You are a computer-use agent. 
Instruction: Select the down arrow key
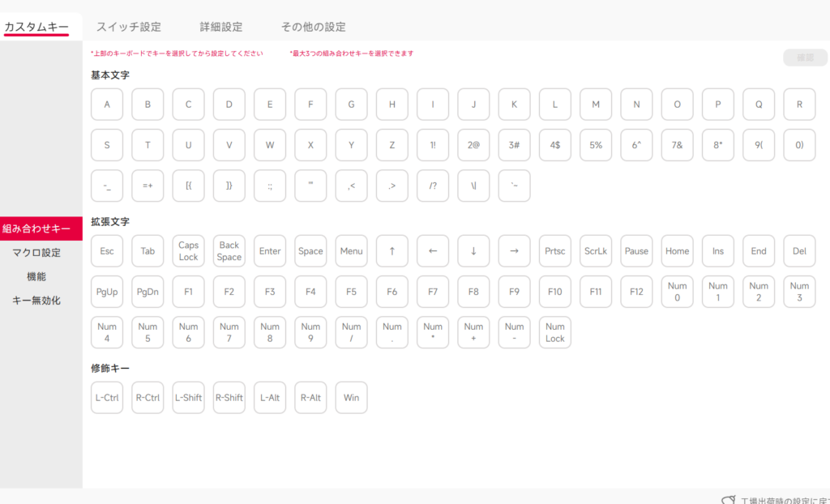[x=473, y=251]
